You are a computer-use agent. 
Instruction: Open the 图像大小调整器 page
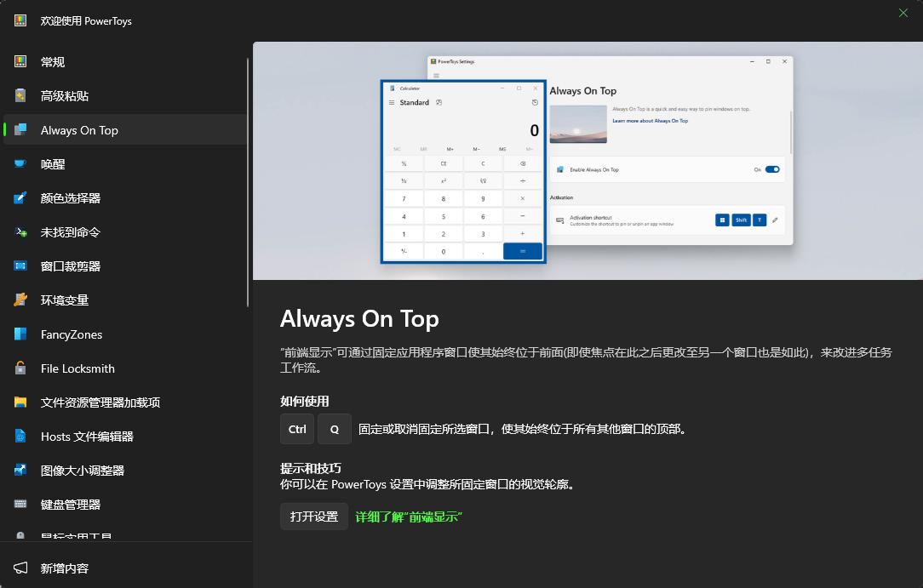pos(125,471)
